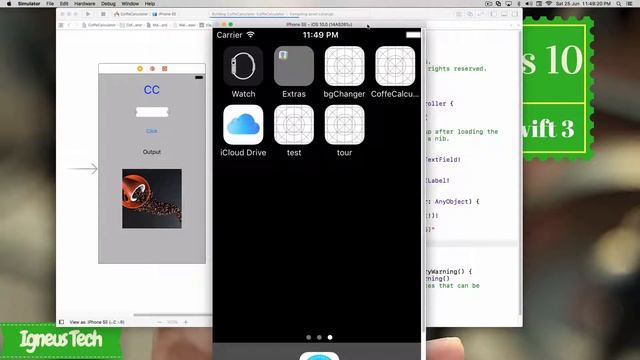
Task: Open the Edit menu
Action: (64, 4)
